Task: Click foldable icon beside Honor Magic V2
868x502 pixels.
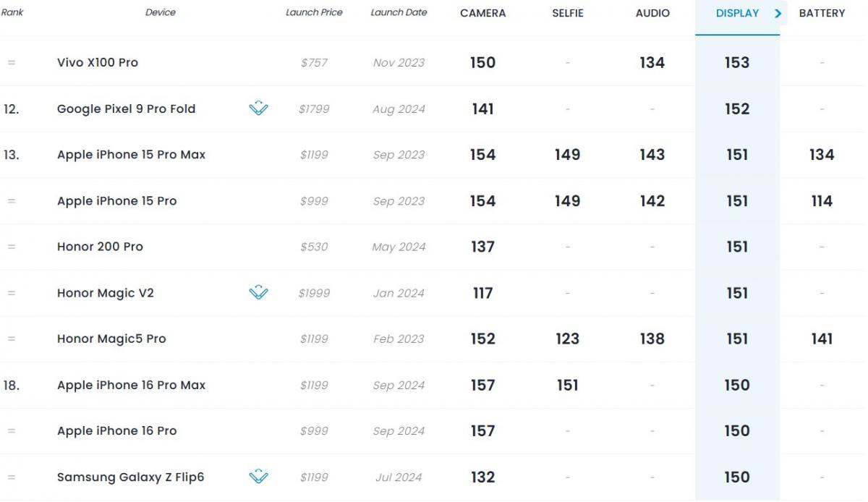Action: pos(258,293)
